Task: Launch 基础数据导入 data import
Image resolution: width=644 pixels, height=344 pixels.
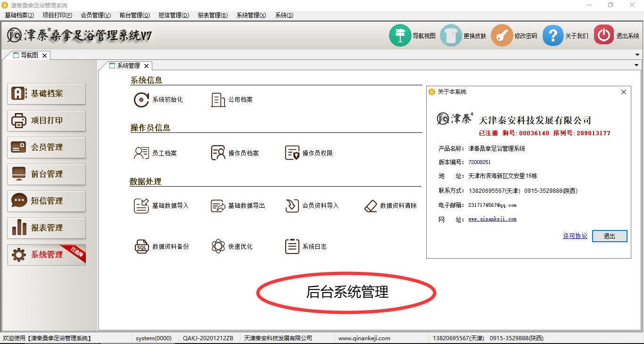Action: tap(141, 206)
